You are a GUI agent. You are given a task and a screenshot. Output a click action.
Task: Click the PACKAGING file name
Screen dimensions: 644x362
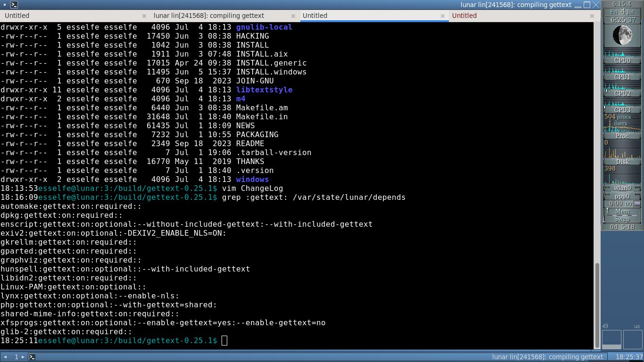pos(257,135)
